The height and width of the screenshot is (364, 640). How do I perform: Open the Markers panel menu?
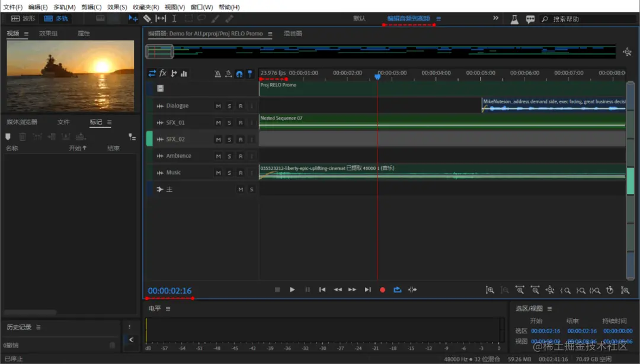pos(109,123)
